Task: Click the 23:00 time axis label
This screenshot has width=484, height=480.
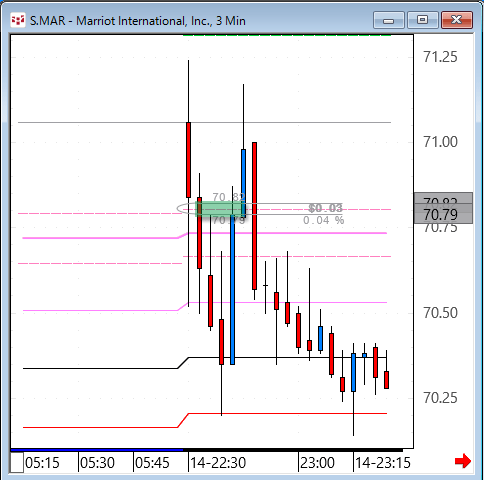Action: coord(317,463)
